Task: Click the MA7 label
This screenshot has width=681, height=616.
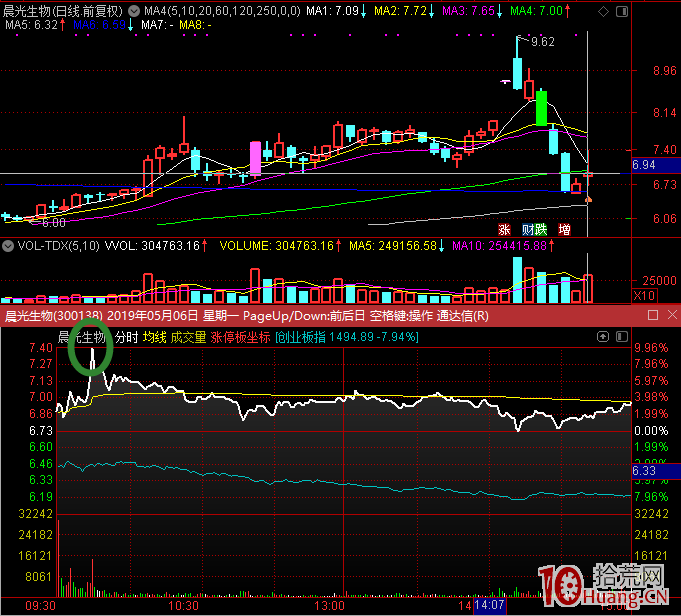Action: pyautogui.click(x=157, y=25)
